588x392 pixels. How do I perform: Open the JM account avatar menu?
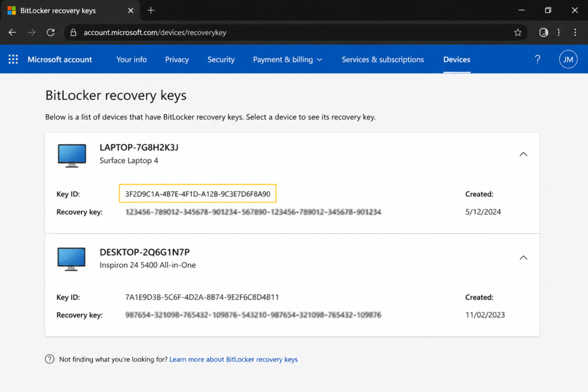[568, 59]
